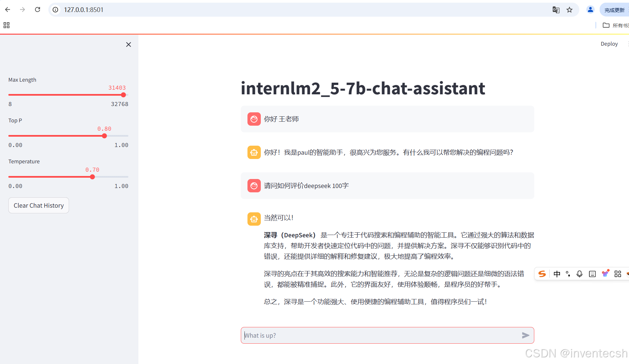Screen dimensions: 629x364
Task: Send message with paper plane icon
Action: click(x=526, y=335)
